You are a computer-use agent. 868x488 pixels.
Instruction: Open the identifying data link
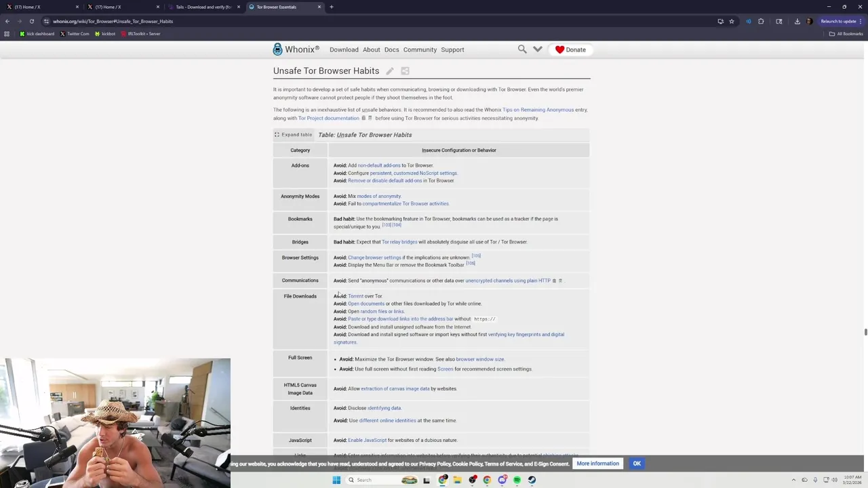[x=384, y=408]
